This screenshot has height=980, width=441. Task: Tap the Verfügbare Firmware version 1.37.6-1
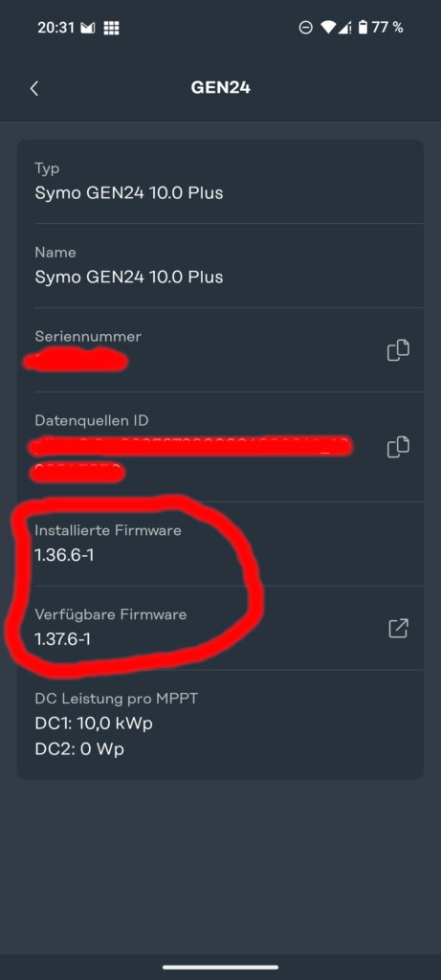coord(63,638)
